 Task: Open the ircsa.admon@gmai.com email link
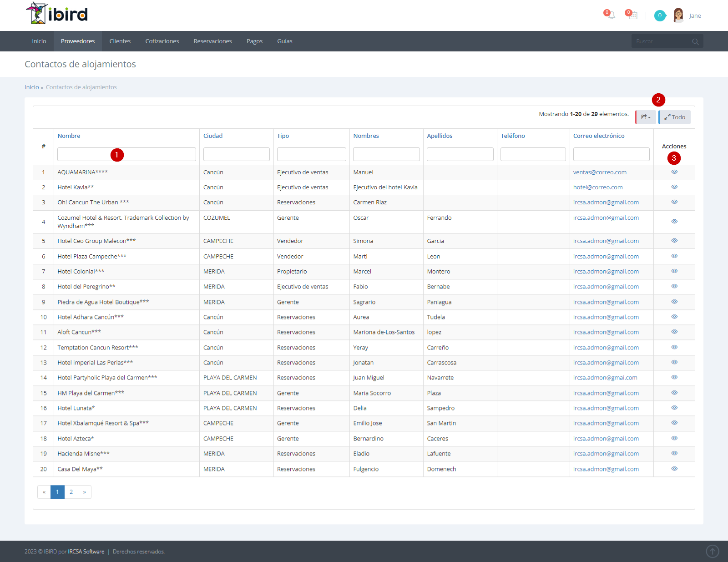(x=605, y=378)
